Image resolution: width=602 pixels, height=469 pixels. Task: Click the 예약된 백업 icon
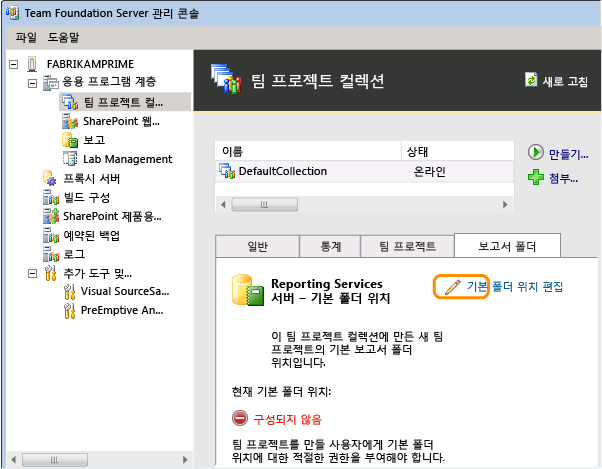[51, 235]
